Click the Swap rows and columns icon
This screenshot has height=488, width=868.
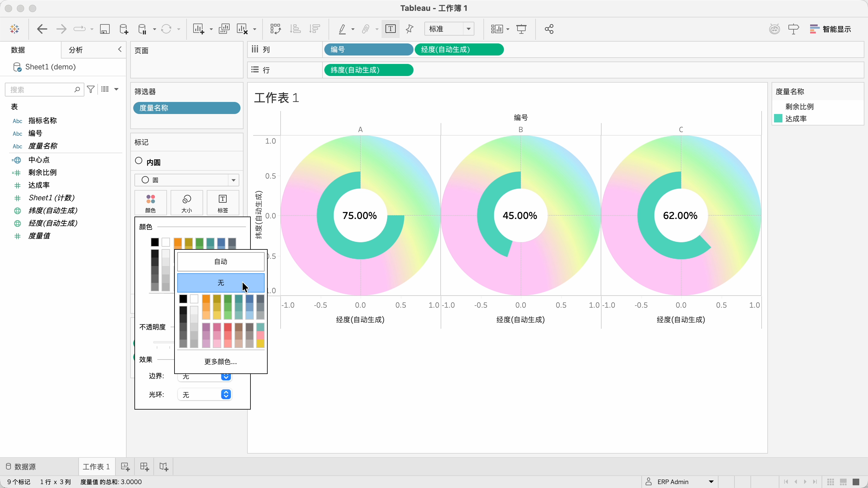pyautogui.click(x=275, y=29)
